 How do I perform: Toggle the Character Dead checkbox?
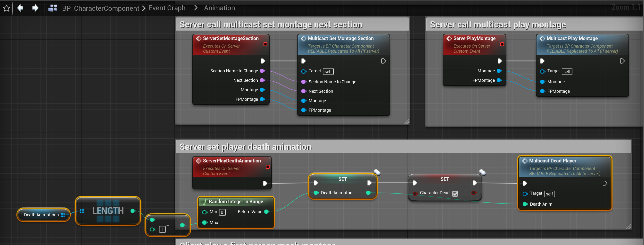point(455,194)
